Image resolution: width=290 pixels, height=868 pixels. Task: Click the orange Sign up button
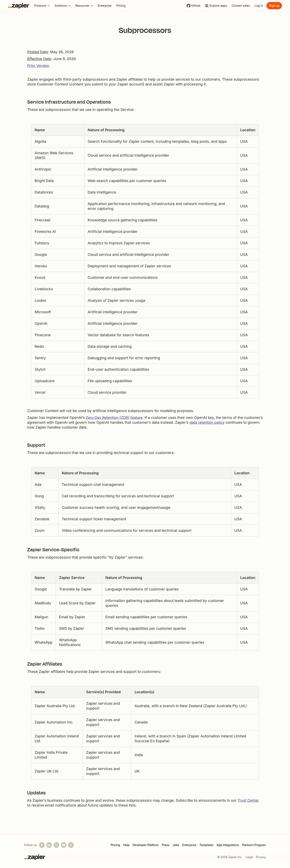274,6
